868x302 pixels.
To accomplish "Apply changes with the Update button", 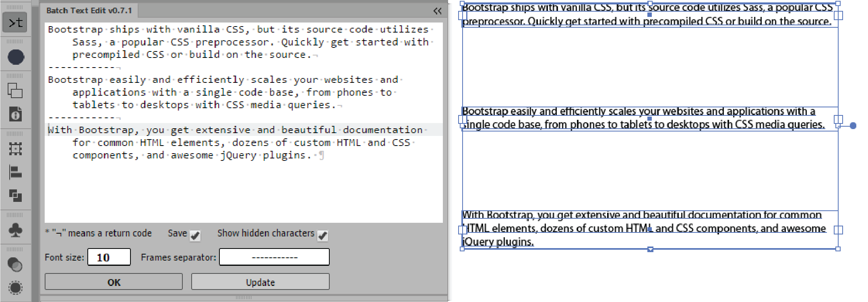I will 260,282.
